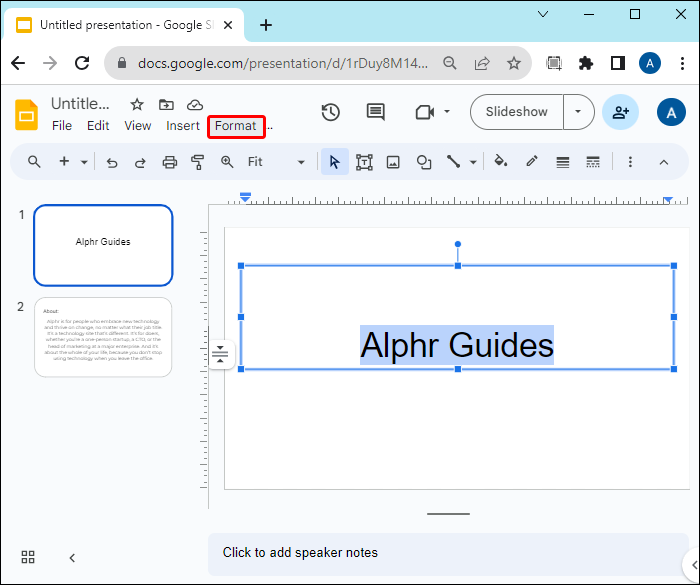This screenshot has height=585, width=700.
Task: Open the Shape tool
Action: pyautogui.click(x=424, y=162)
